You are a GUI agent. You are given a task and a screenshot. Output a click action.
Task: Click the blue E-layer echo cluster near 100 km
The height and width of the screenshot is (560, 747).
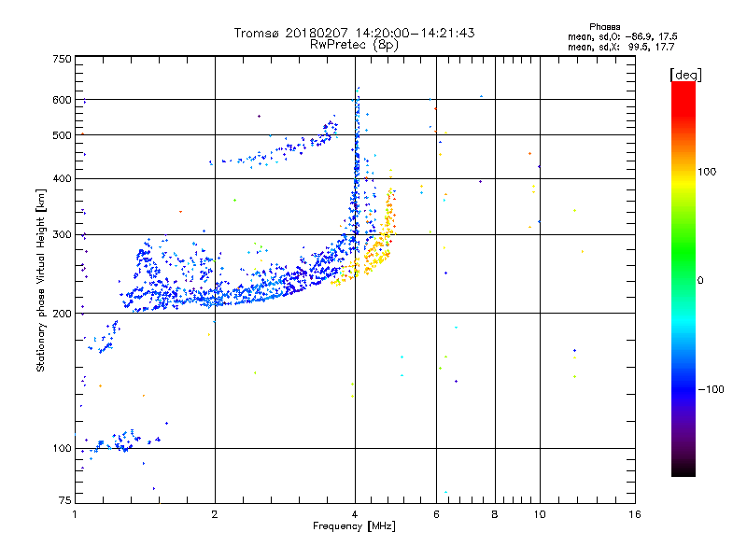coord(125,441)
